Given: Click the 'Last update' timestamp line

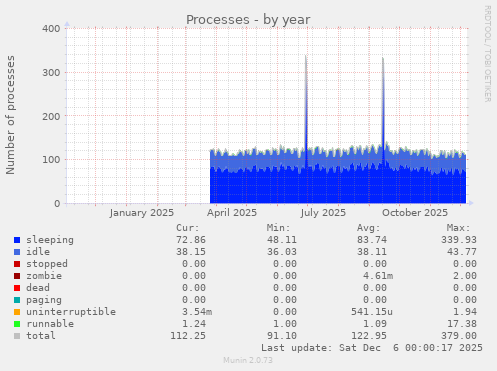Looking at the screenshot, I should coord(372,348).
